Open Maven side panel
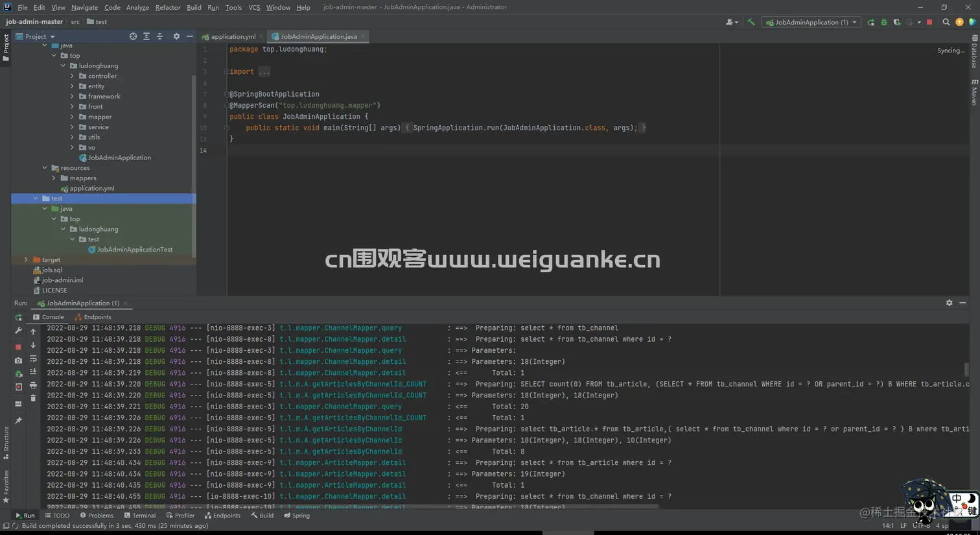The height and width of the screenshot is (535, 980). (x=974, y=92)
